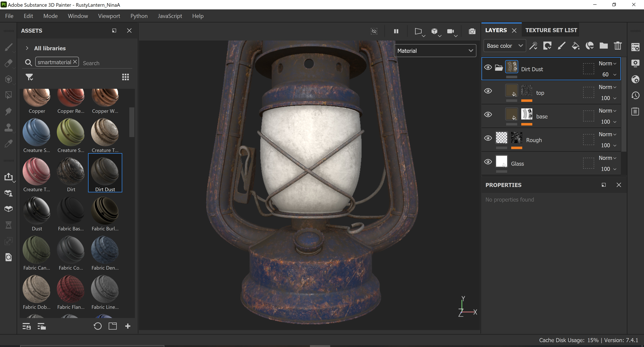Select the Paint brush tool
The width and height of the screenshot is (644, 347).
point(9,47)
